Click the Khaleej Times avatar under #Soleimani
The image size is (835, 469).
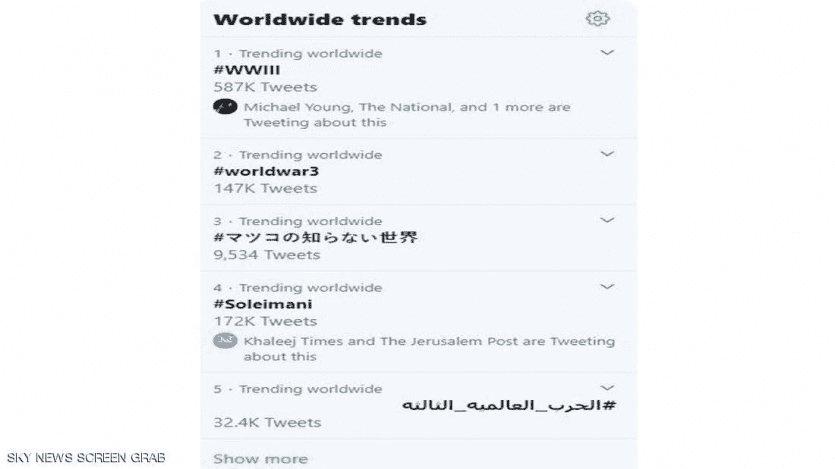[x=225, y=341]
